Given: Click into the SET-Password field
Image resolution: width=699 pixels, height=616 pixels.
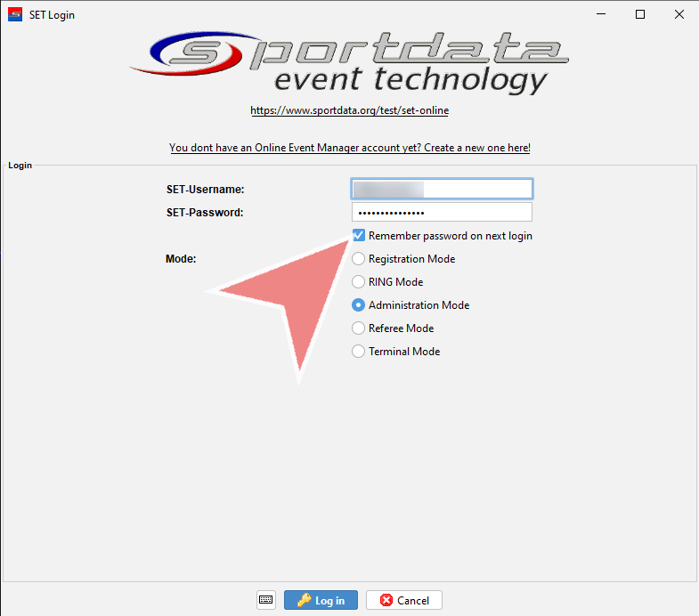Looking at the screenshot, I should click(442, 213).
